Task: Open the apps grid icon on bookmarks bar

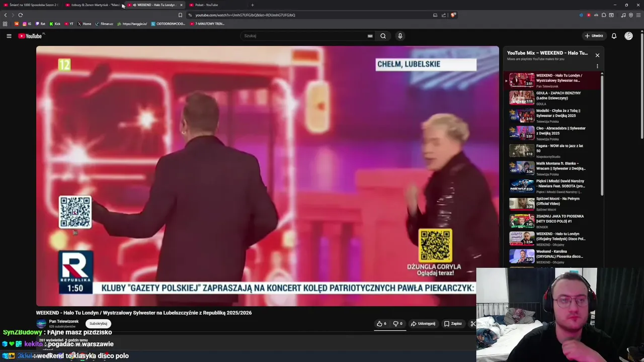Action: 5,24
